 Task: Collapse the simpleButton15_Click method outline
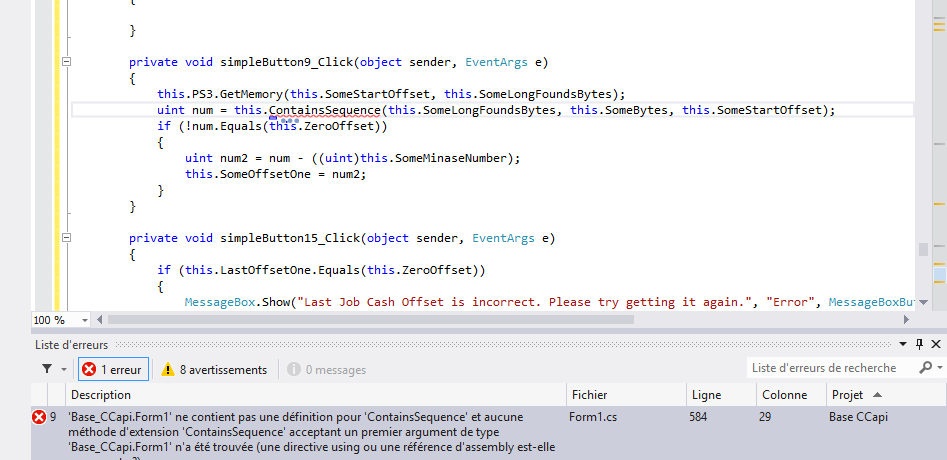66,238
